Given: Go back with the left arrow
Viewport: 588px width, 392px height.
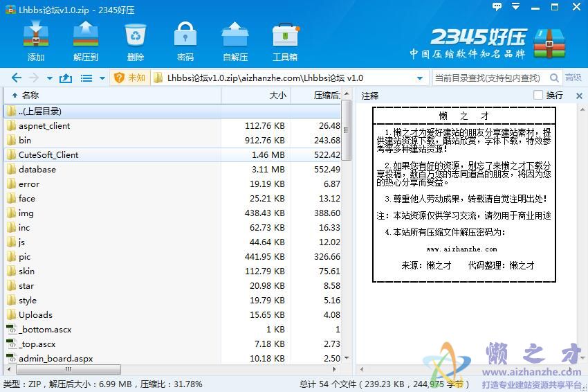Looking at the screenshot, I should coord(17,78).
